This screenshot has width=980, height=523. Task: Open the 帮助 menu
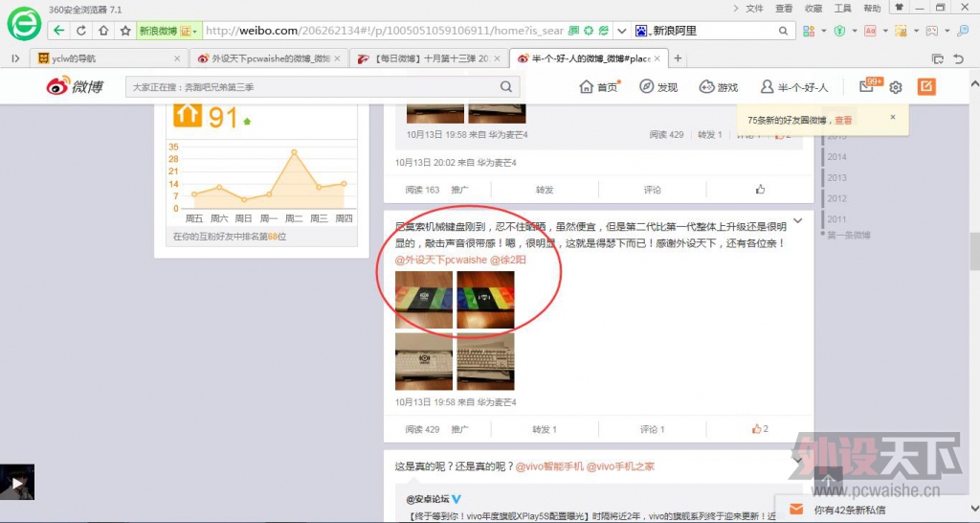[x=872, y=8]
